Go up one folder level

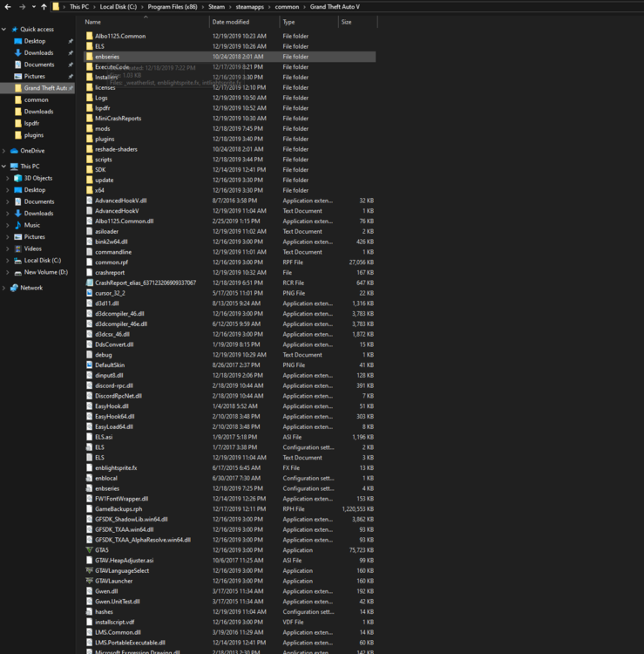(x=44, y=7)
